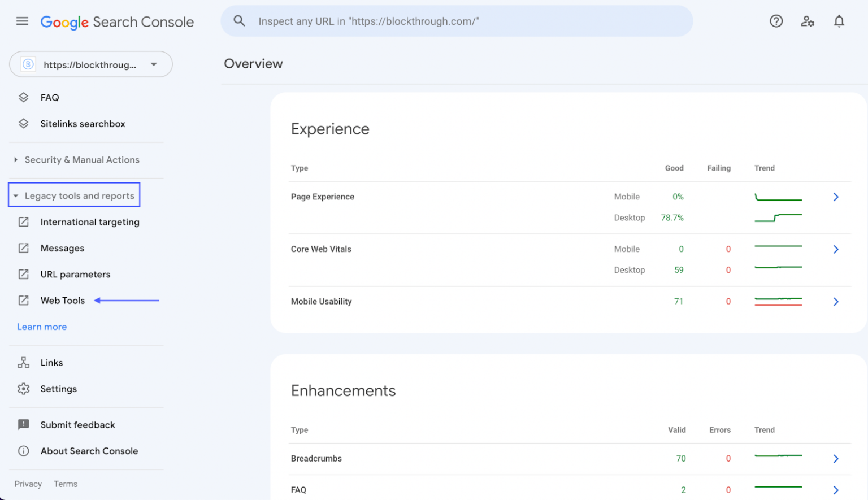Click the Mobile Usability trend chart
This screenshot has height=500, width=868.
pos(778,301)
